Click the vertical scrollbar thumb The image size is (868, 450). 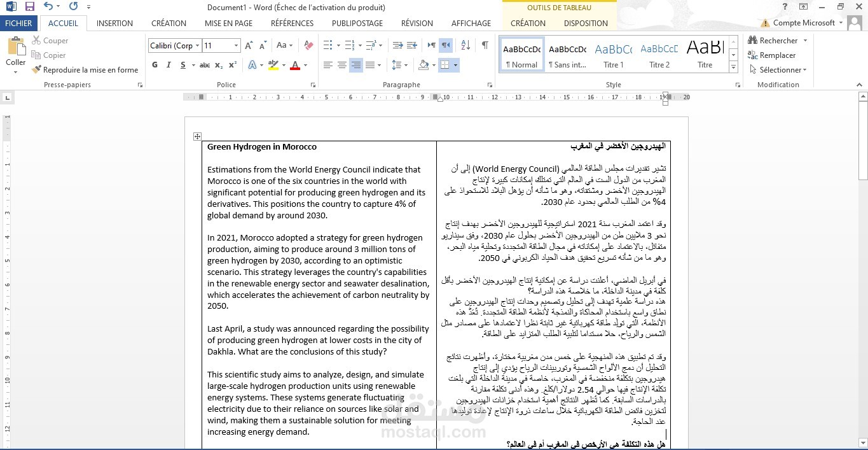[x=863, y=141]
